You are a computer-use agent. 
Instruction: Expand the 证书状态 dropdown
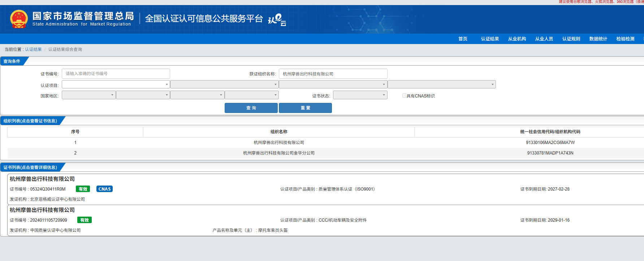360,95
